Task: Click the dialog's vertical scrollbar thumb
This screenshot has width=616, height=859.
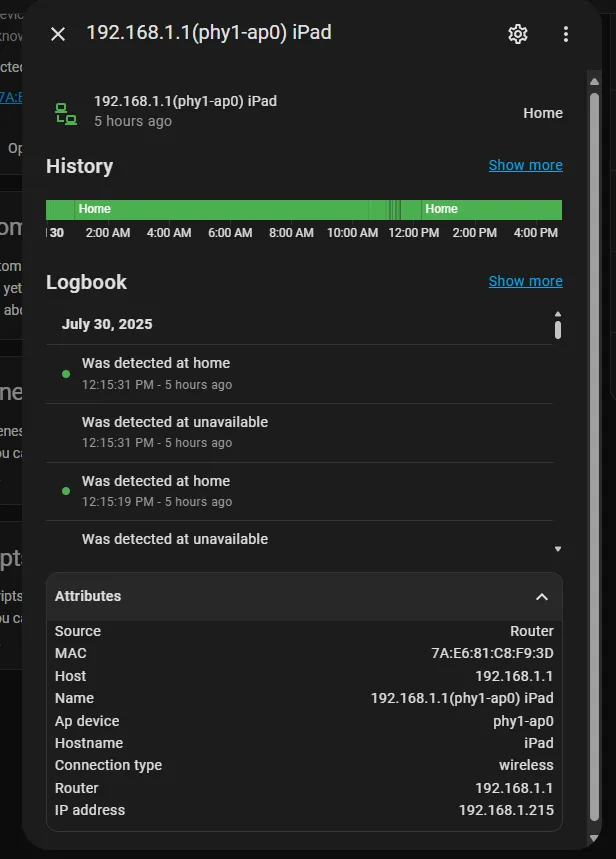Action: pos(594,457)
